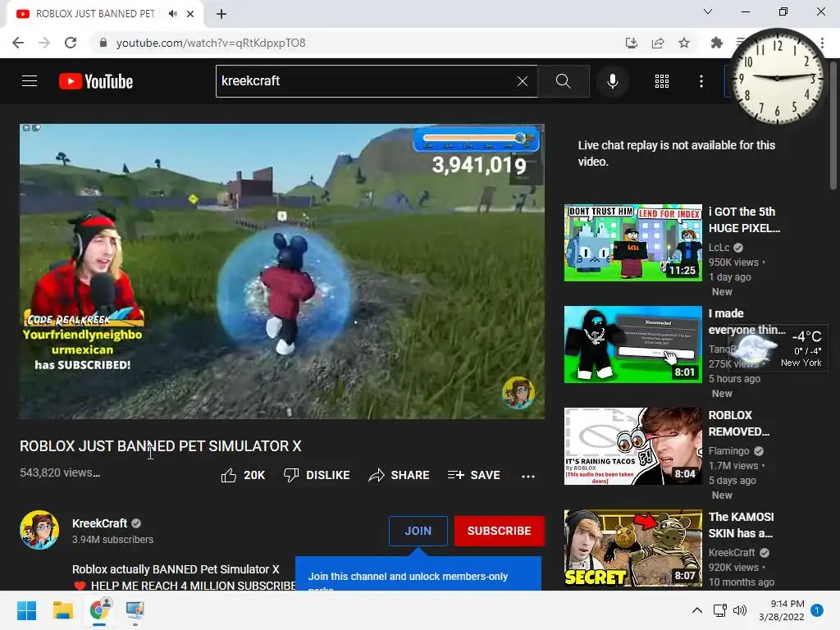Click the Chrome taskbar icon
The height and width of the screenshot is (630, 840).
tap(99, 610)
